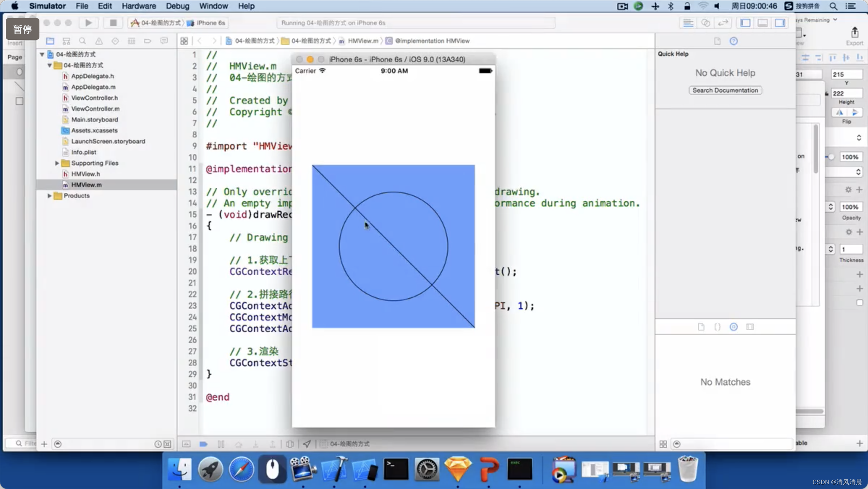This screenshot has width=868, height=489.
Task: Hide the debug area with bottom-left button
Action: click(x=186, y=444)
